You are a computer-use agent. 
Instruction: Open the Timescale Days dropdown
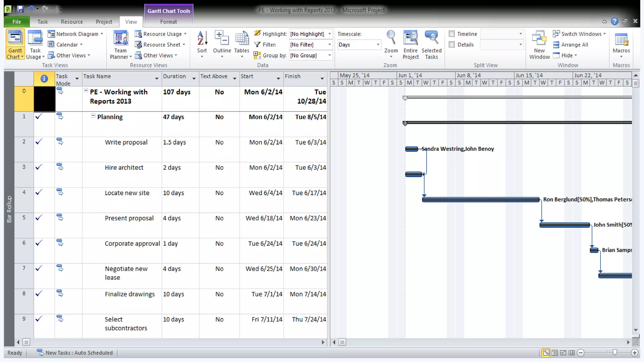tap(378, 45)
